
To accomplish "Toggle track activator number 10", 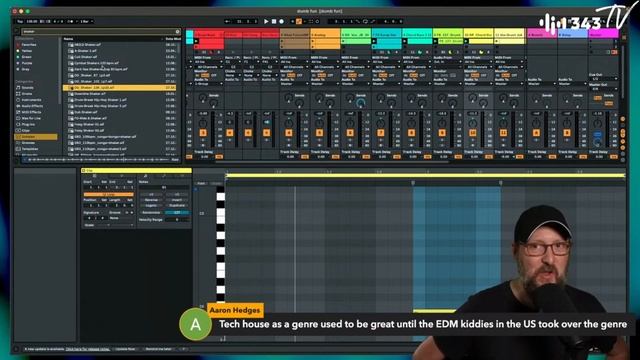I will 473,133.
